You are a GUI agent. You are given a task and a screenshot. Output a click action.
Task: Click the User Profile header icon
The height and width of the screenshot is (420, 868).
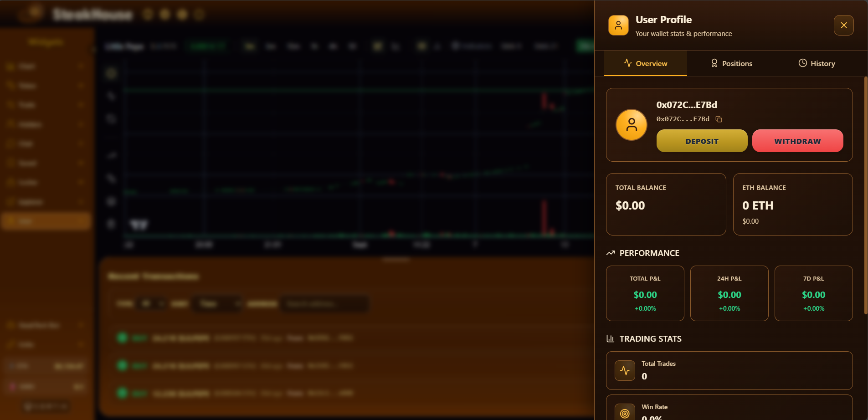[618, 26]
